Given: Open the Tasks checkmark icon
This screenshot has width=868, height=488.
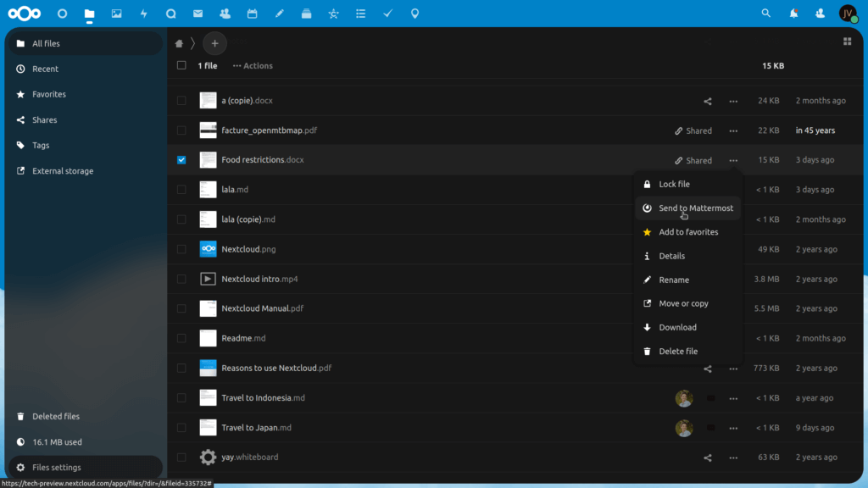Looking at the screenshot, I should (x=387, y=14).
